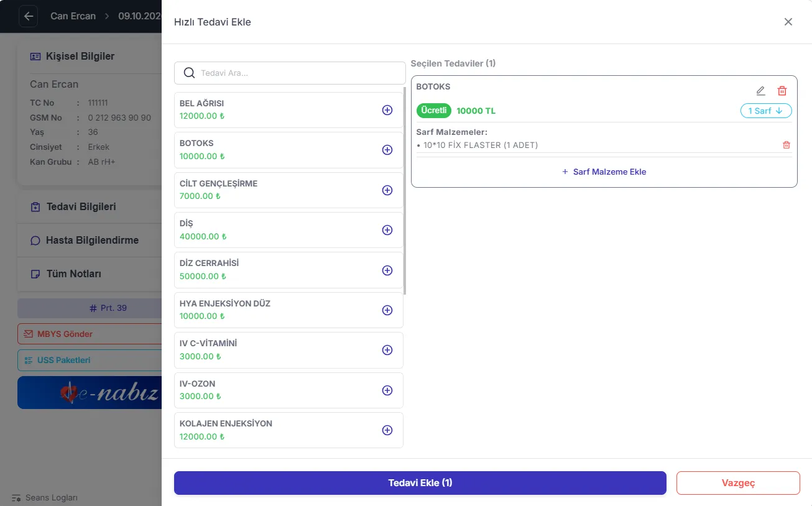Toggle the Ücretli paid badge
Image resolution: width=812 pixels, height=506 pixels.
[434, 111]
